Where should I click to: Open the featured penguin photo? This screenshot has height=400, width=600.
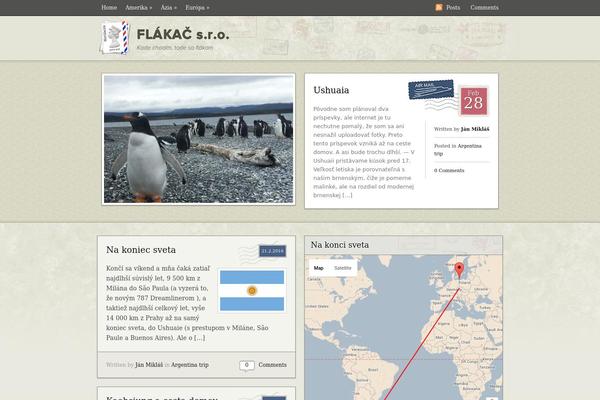(x=199, y=139)
